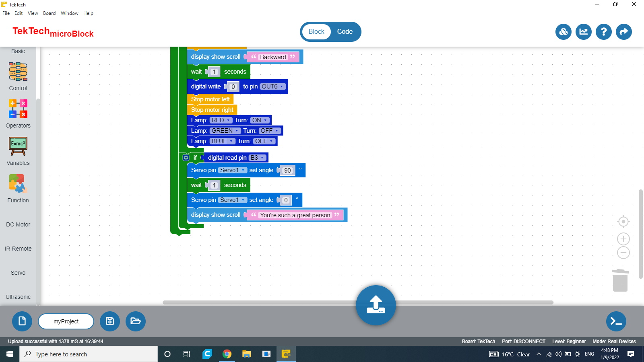Viewport: 644px width, 362px height.
Task: Open Servo1 dropdown on the 90° block
Action: [x=232, y=170]
